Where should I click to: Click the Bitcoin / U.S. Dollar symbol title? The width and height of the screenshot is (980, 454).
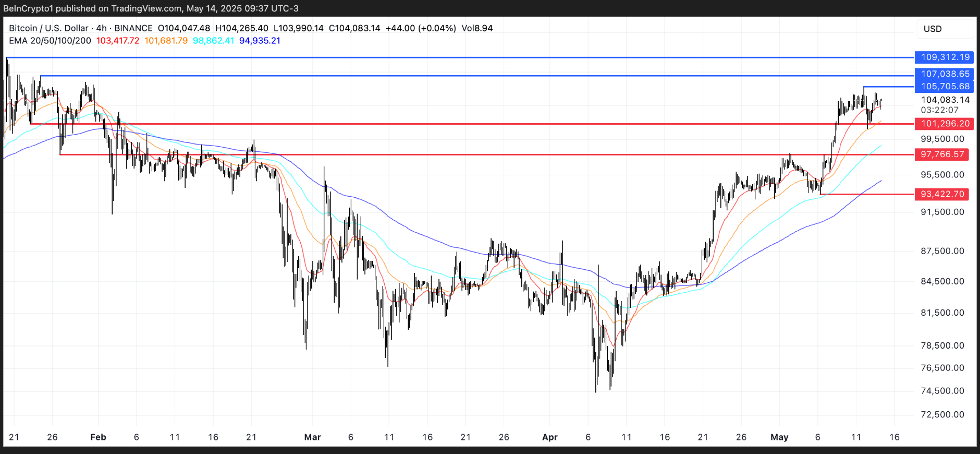coord(48,28)
